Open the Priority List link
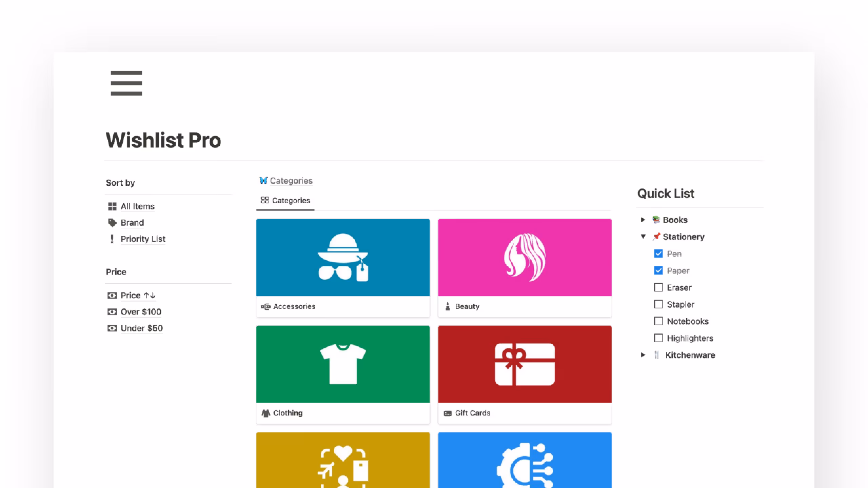 (143, 239)
